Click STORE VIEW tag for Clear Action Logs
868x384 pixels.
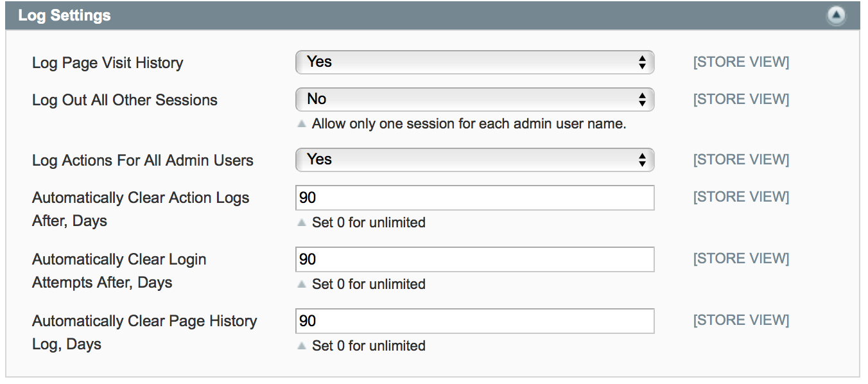[x=741, y=197]
